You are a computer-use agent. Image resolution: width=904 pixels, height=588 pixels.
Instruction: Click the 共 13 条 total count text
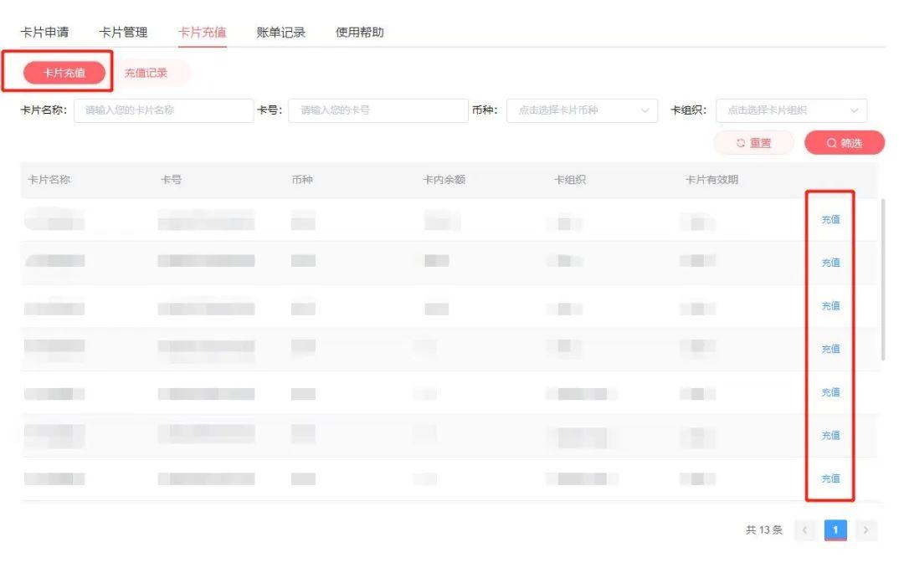(764, 529)
